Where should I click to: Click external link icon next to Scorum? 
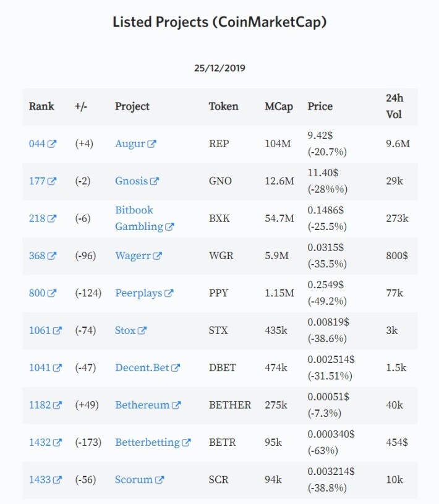(x=160, y=480)
